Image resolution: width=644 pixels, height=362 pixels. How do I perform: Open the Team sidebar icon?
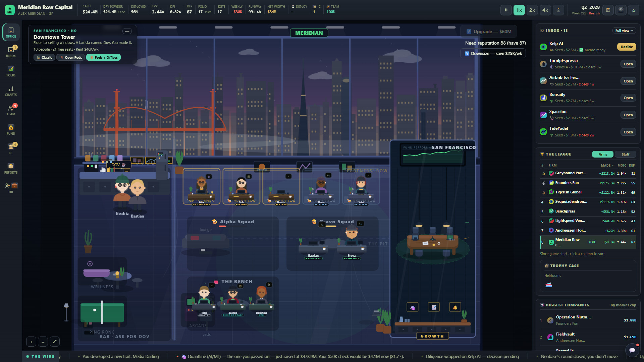11,110
